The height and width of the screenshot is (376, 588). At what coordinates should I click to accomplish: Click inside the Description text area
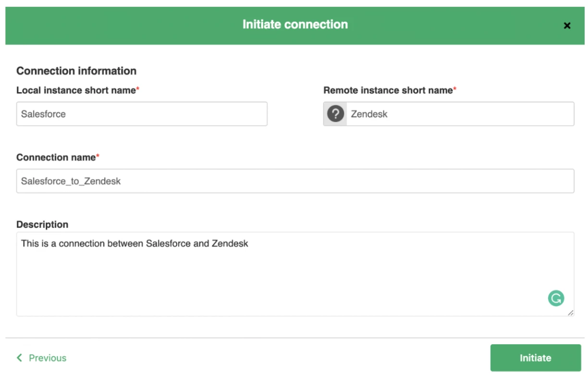coord(295,274)
